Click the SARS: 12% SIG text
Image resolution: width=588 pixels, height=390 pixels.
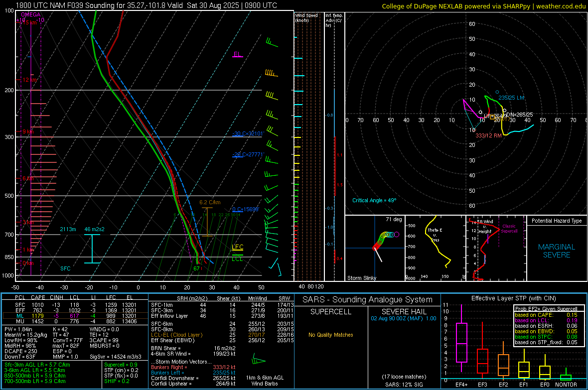coord(404,385)
